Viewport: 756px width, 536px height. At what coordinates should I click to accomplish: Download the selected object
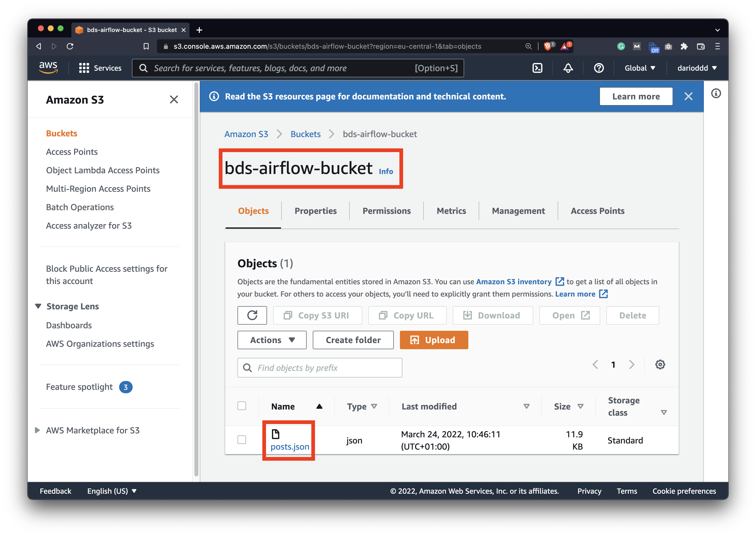click(492, 315)
